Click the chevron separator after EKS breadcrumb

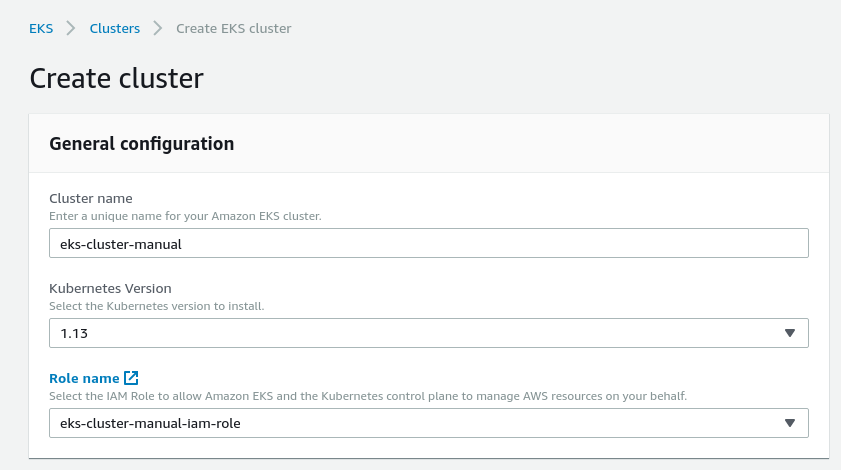tap(71, 28)
